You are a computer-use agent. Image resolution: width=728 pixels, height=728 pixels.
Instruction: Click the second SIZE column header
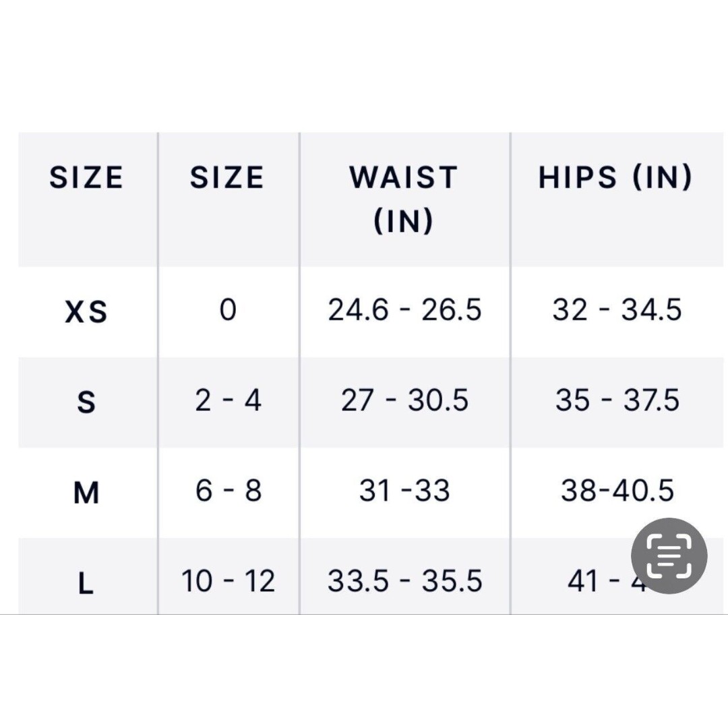(x=227, y=177)
